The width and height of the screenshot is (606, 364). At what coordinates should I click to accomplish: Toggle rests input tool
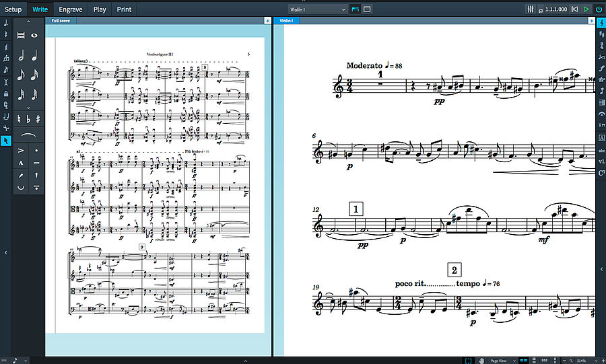coord(6,34)
